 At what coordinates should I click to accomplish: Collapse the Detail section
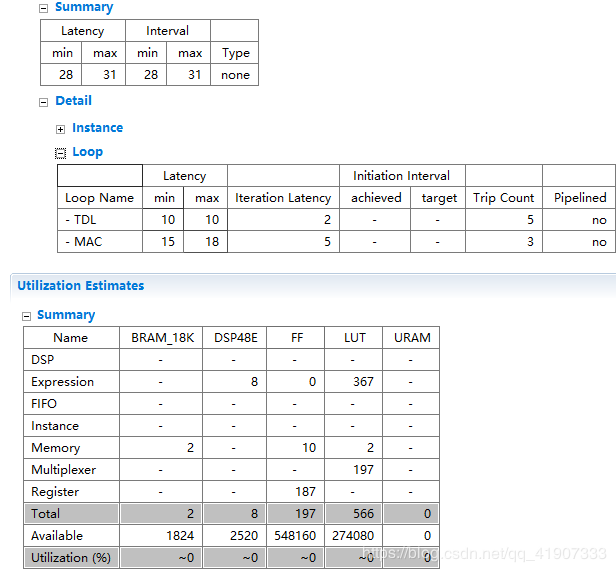[44, 103]
